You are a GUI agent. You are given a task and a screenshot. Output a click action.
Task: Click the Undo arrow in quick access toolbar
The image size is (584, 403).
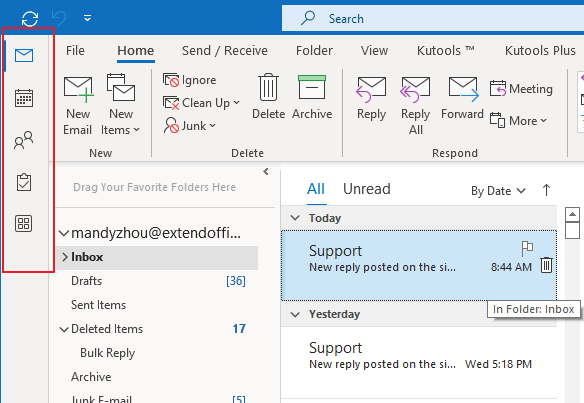click(59, 18)
